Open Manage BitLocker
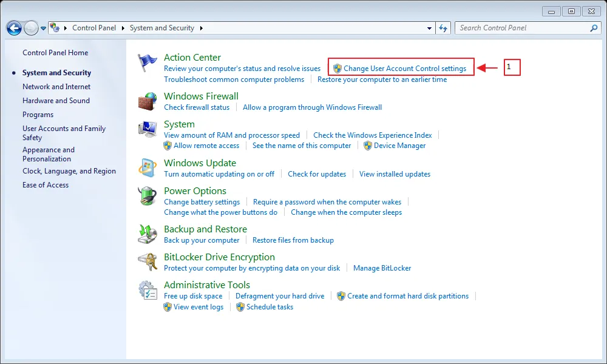The image size is (607, 364). [382, 268]
